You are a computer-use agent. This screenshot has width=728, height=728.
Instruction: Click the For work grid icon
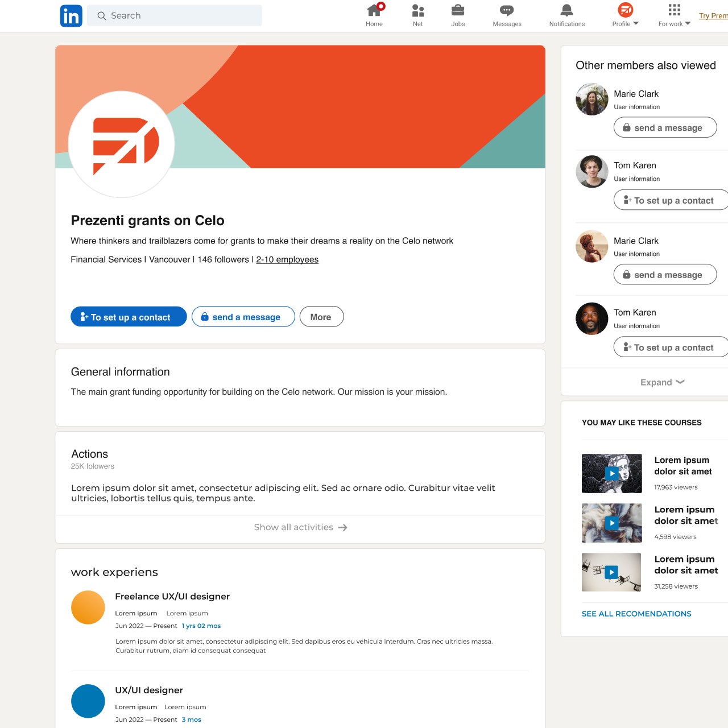675,10
